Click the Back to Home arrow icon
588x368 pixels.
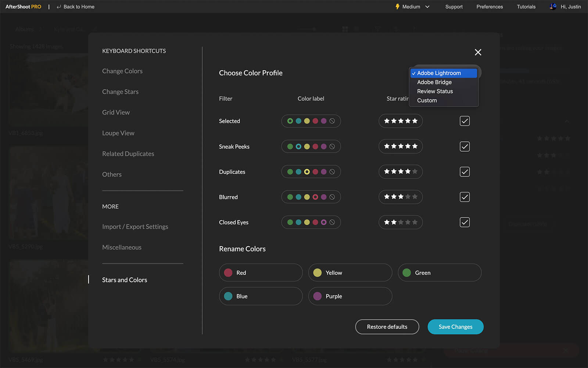(59, 7)
